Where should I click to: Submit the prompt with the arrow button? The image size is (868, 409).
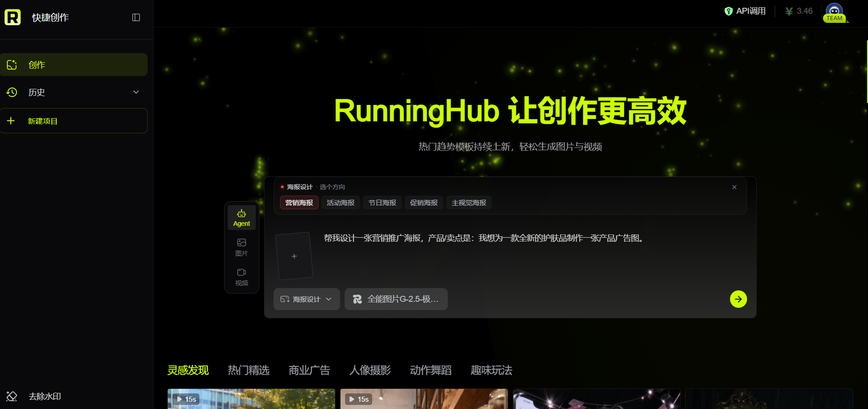coord(738,299)
